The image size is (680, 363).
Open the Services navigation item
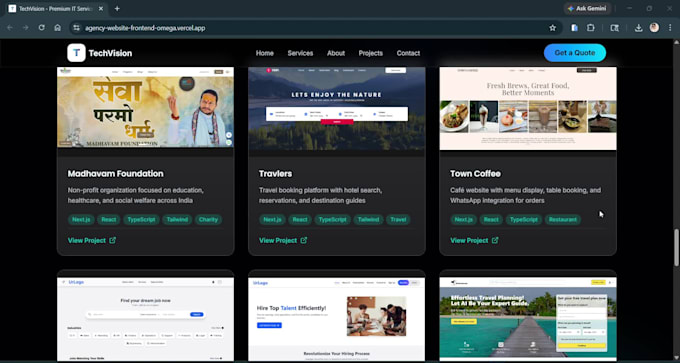point(300,53)
